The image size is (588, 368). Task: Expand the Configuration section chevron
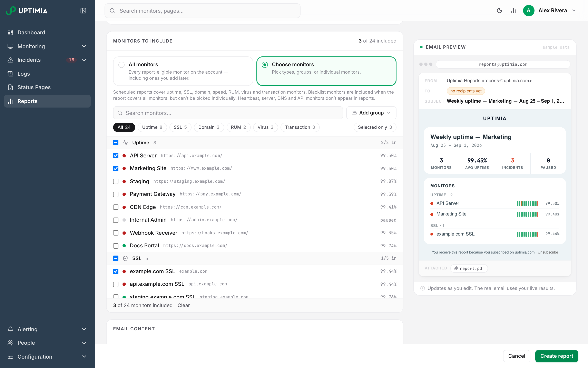tap(84, 357)
